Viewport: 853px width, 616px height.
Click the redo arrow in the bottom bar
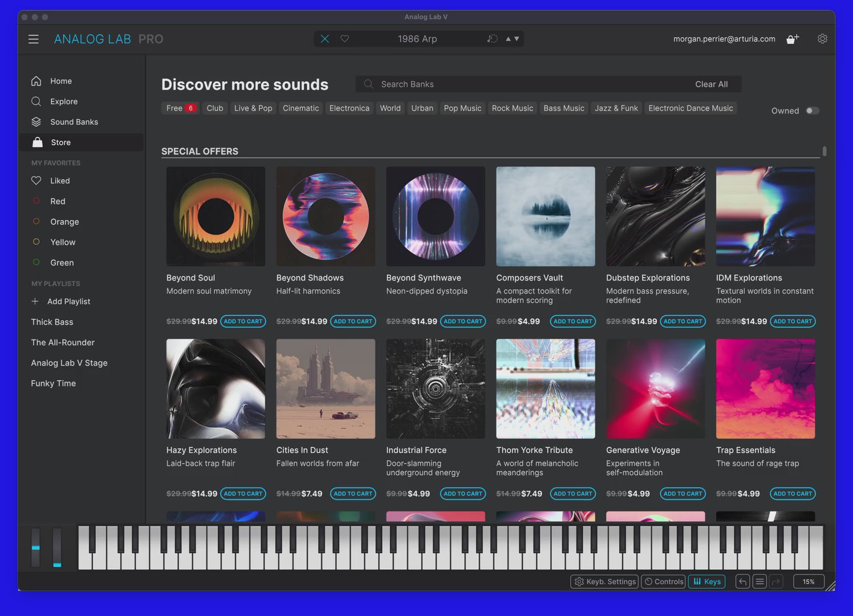(776, 581)
